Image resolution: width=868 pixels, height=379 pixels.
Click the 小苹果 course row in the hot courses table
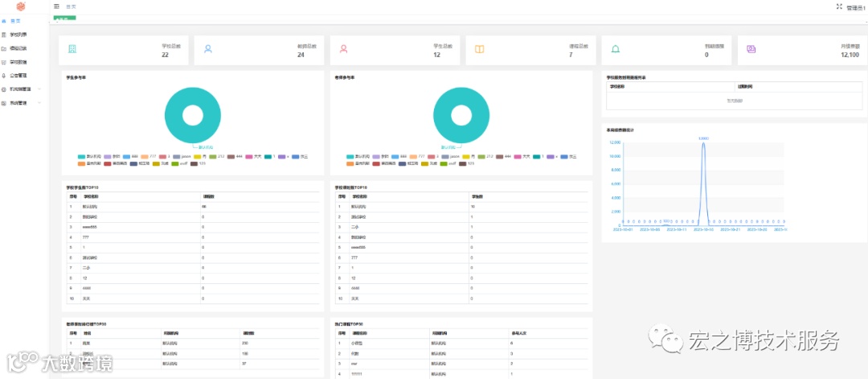point(461,344)
